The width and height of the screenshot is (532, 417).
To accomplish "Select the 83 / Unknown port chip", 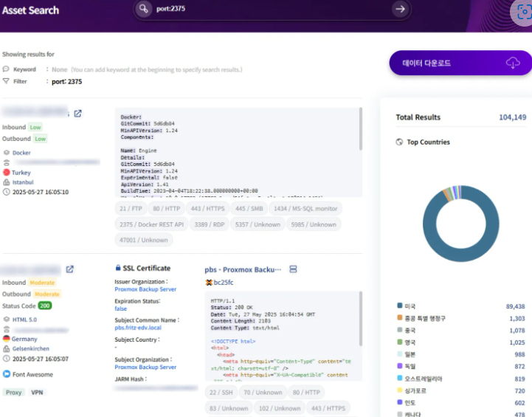I will (229, 408).
